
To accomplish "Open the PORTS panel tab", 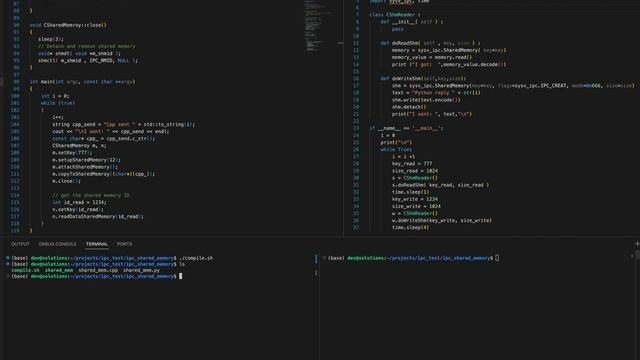I will [124, 244].
